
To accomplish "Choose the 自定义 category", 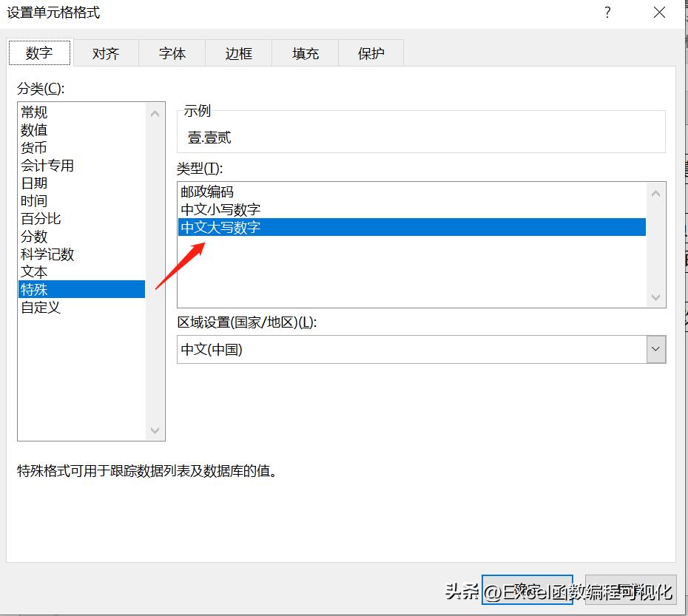I will pos(41,308).
